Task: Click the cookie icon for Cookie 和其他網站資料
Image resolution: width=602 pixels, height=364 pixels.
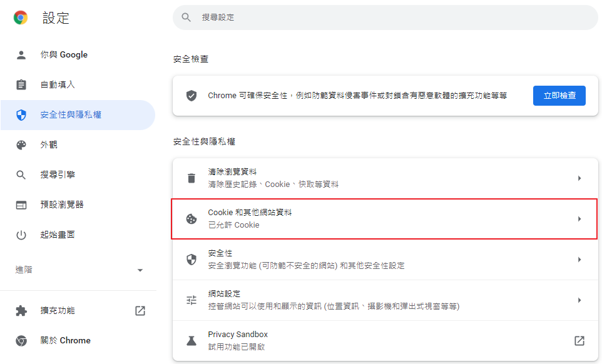Action: (x=191, y=219)
